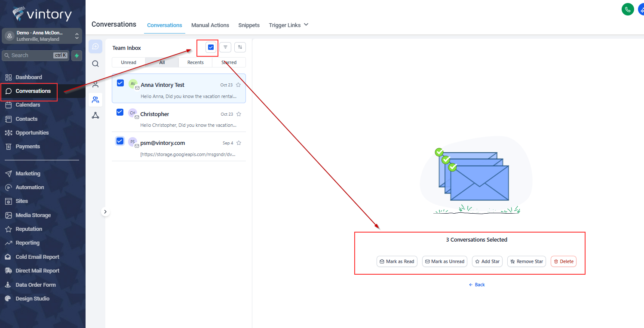Uncheck the select-all conversations checkbox
This screenshot has width=644, height=328.
[x=211, y=47]
